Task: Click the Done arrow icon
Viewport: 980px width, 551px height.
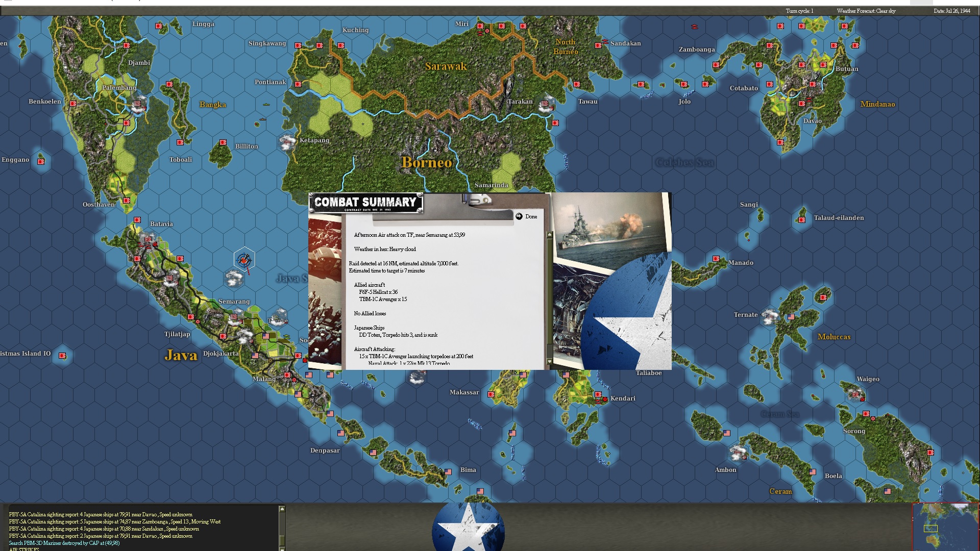Action: pyautogui.click(x=519, y=216)
